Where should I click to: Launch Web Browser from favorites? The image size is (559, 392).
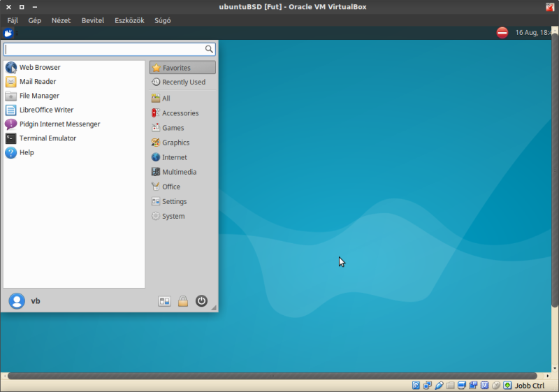click(x=74, y=67)
